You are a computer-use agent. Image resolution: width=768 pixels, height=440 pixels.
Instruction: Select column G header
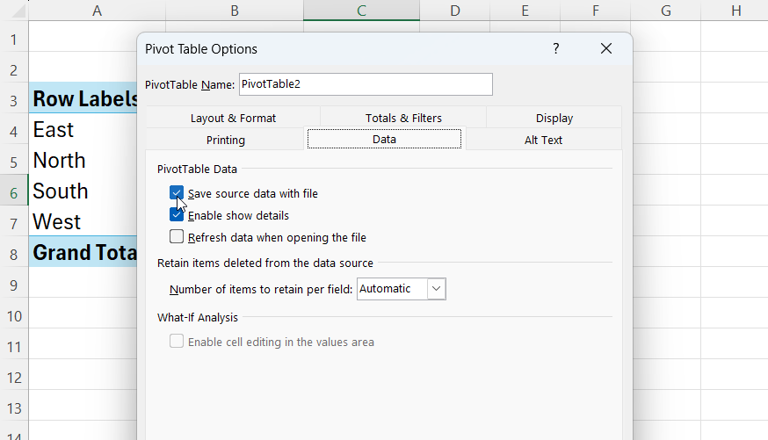666,10
